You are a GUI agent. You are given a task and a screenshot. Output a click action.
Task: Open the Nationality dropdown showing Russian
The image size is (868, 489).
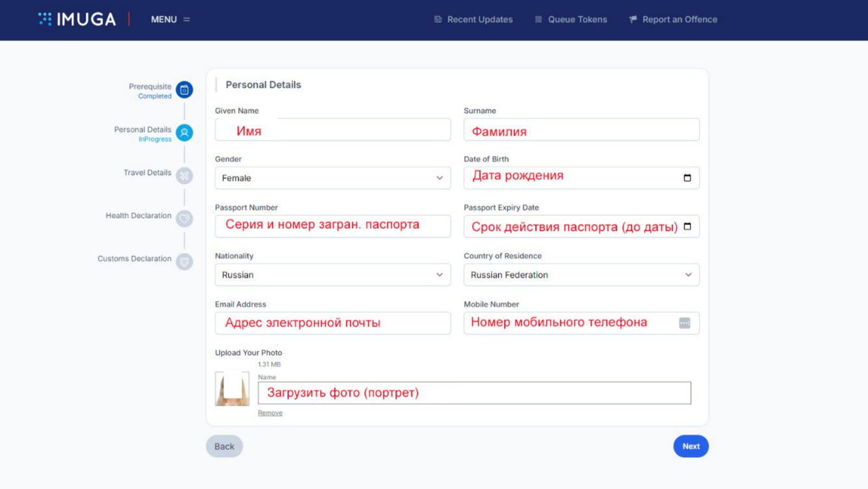(x=333, y=274)
